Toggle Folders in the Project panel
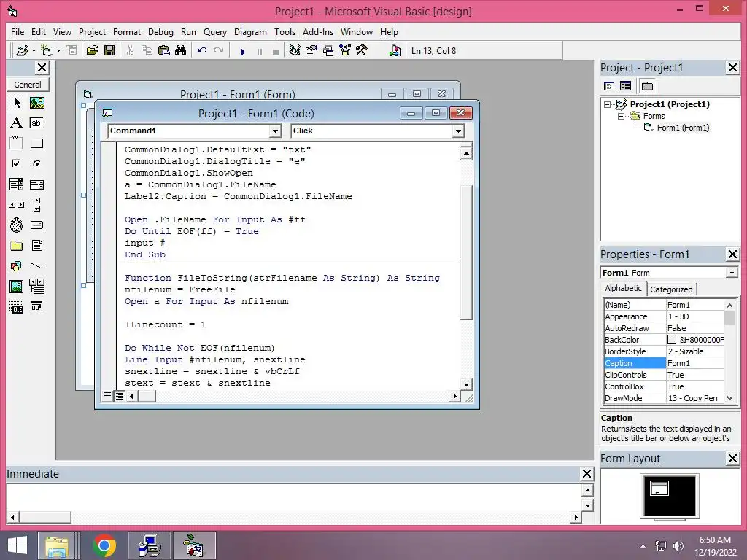 647,86
